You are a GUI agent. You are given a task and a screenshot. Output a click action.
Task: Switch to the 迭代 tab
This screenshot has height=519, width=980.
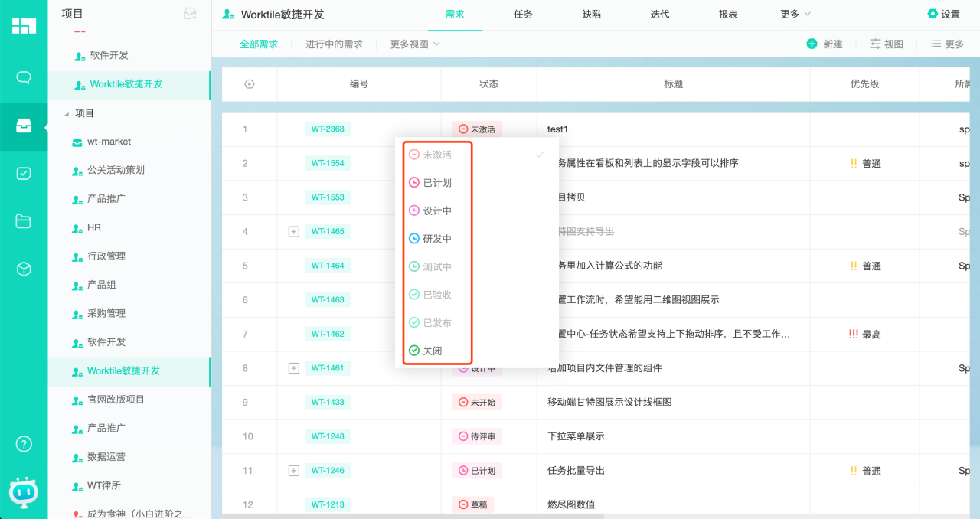[x=660, y=15]
